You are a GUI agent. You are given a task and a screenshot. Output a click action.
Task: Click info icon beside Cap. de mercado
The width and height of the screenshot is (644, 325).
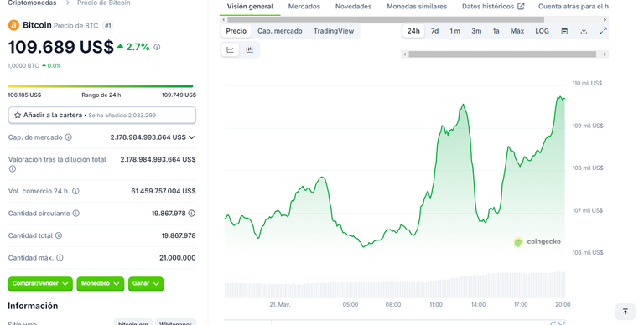pyautogui.click(x=69, y=137)
